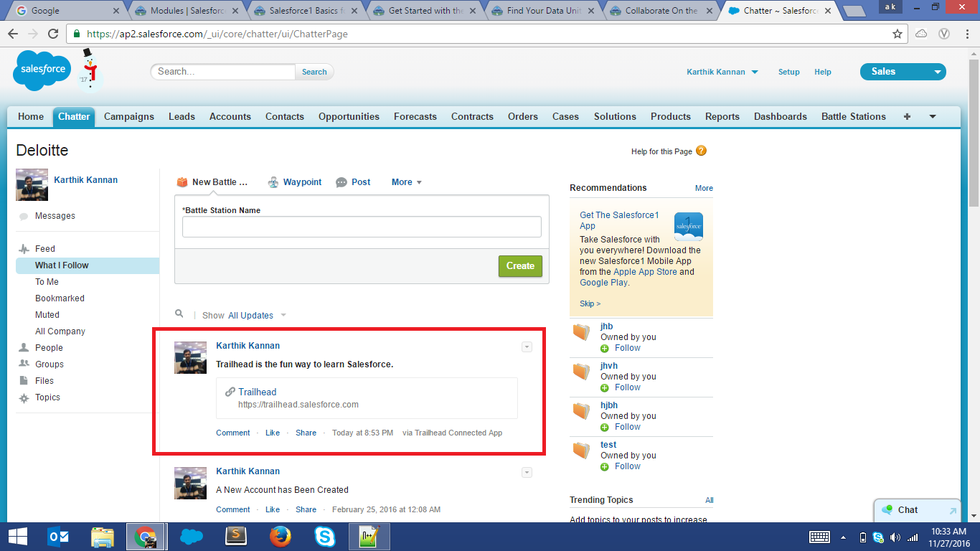The image size is (980, 551).
Task: Open the Salesforce cloud app in taskbar
Action: 192,537
